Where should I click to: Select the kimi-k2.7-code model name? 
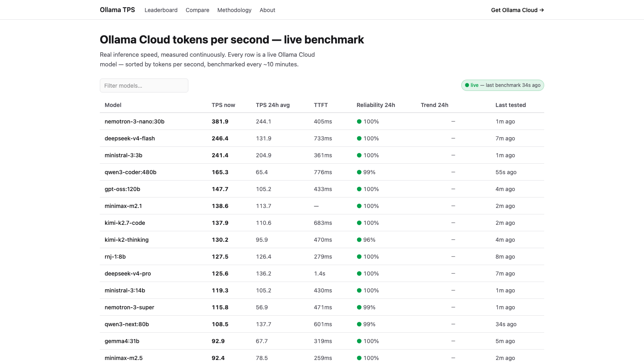[125, 223]
